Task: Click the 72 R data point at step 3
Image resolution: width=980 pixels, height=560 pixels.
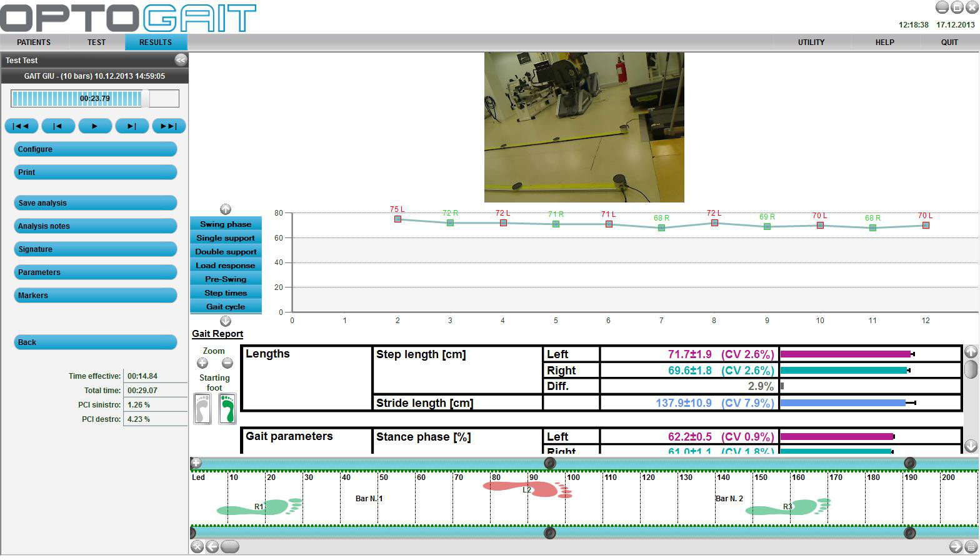Action: 450,223
